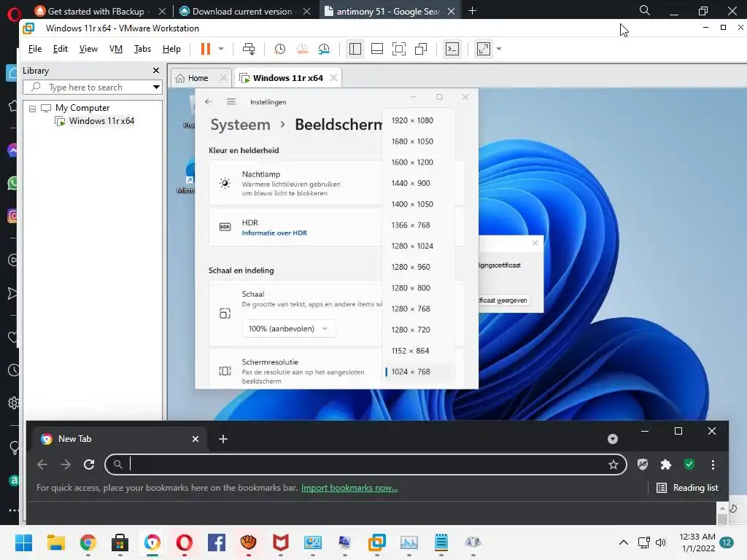Image resolution: width=747 pixels, height=560 pixels.
Task: Open the power options dropdown arrow next to pause
Action: click(x=221, y=49)
